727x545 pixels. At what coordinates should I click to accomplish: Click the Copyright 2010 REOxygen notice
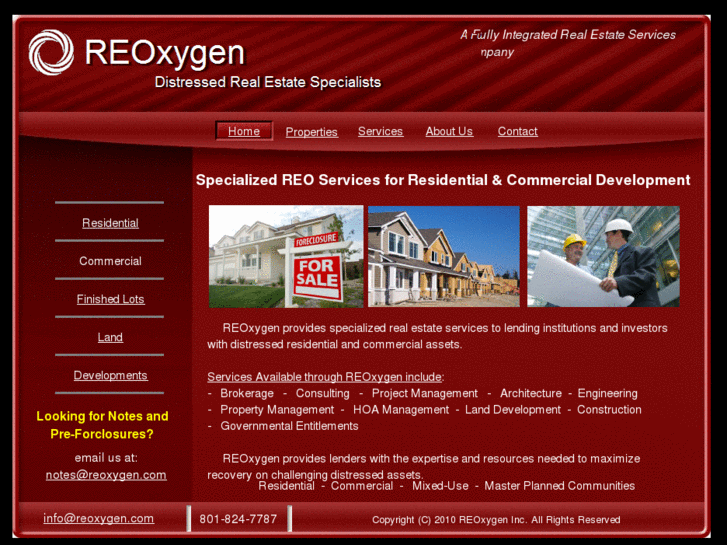point(496,520)
